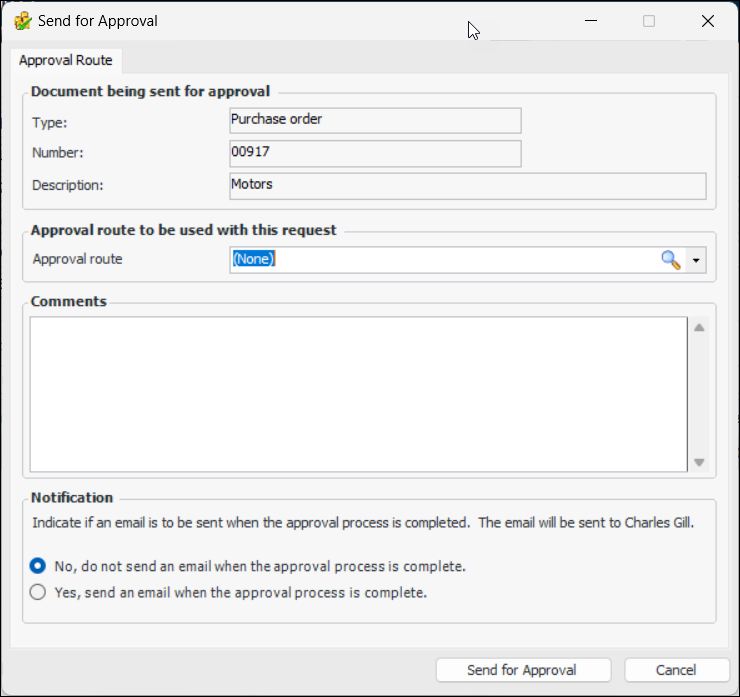740x697 pixels.
Task: Click the Send for Approval title bar text
Action: tap(98, 21)
